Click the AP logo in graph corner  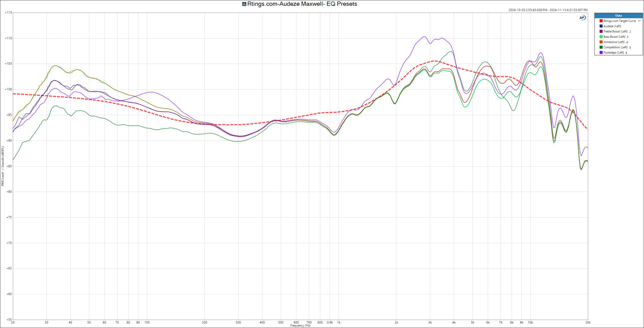[582, 17]
